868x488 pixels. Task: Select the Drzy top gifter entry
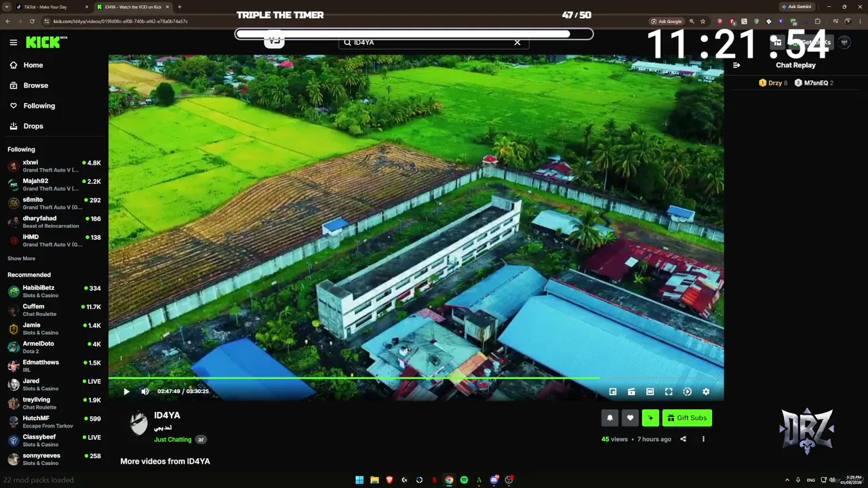tap(773, 83)
